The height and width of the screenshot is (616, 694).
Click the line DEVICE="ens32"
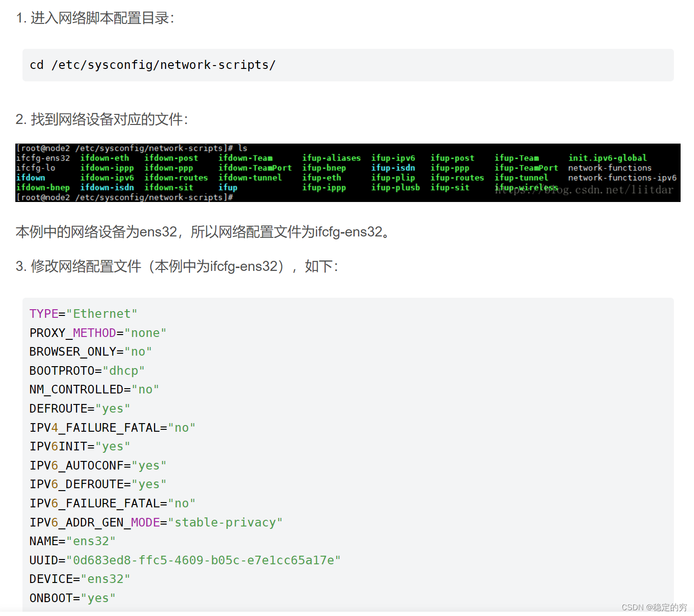tap(79, 579)
